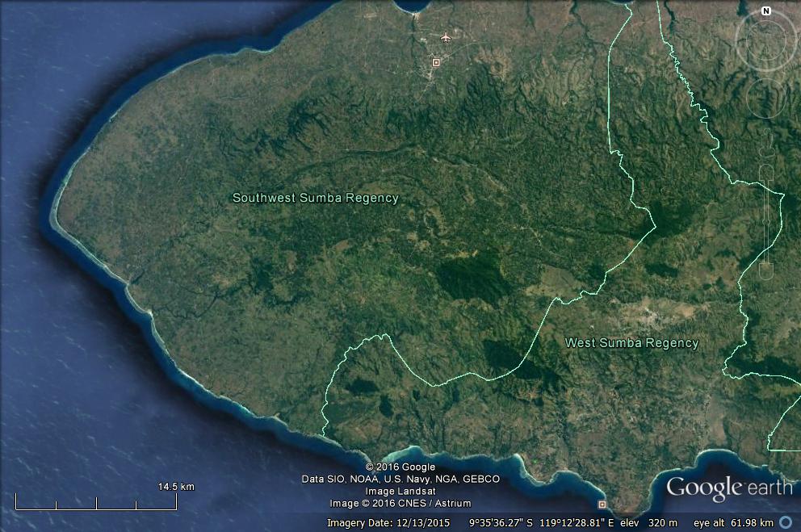Select the square city marker below airport

point(436,62)
